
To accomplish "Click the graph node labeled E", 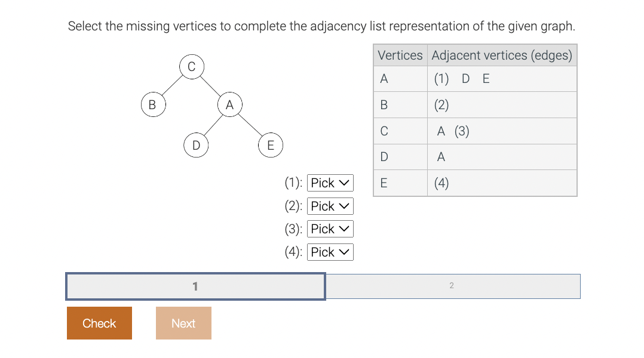I will pyautogui.click(x=271, y=145).
